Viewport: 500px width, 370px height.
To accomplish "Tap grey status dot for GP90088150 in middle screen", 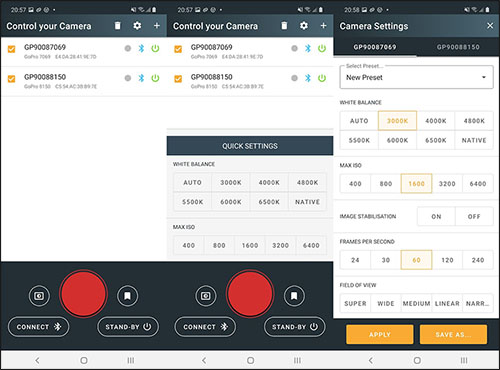I will (294, 78).
